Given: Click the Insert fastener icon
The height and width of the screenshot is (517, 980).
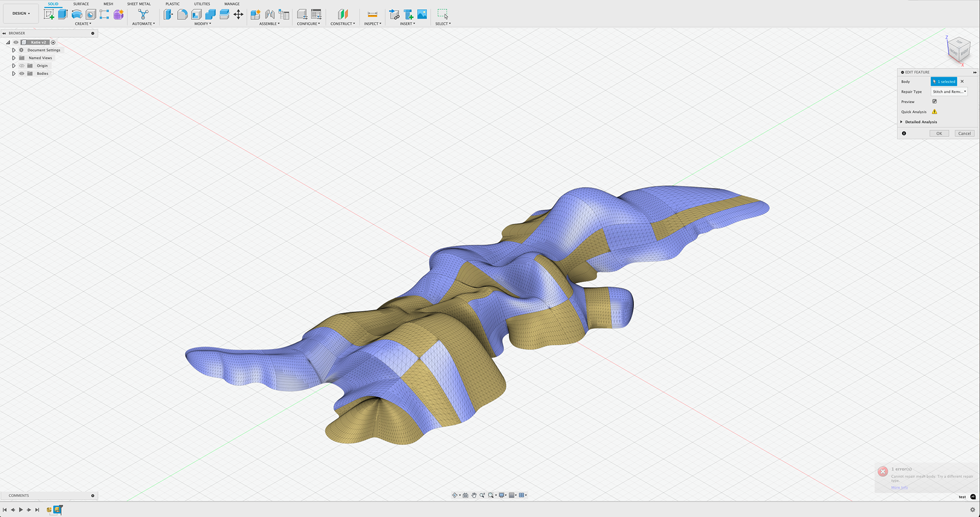Looking at the screenshot, I should (408, 14).
